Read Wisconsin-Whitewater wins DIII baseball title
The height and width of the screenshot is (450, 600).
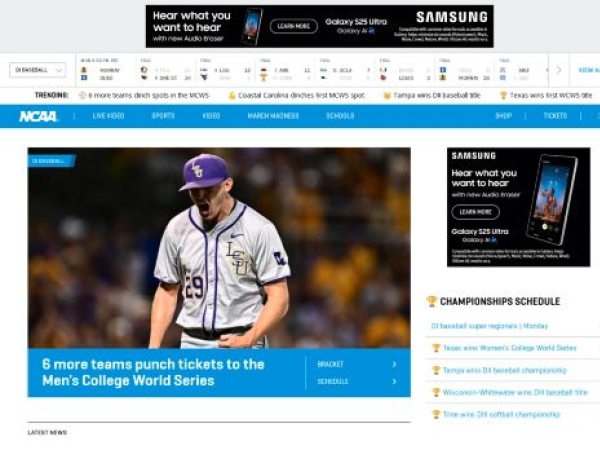tap(515, 392)
